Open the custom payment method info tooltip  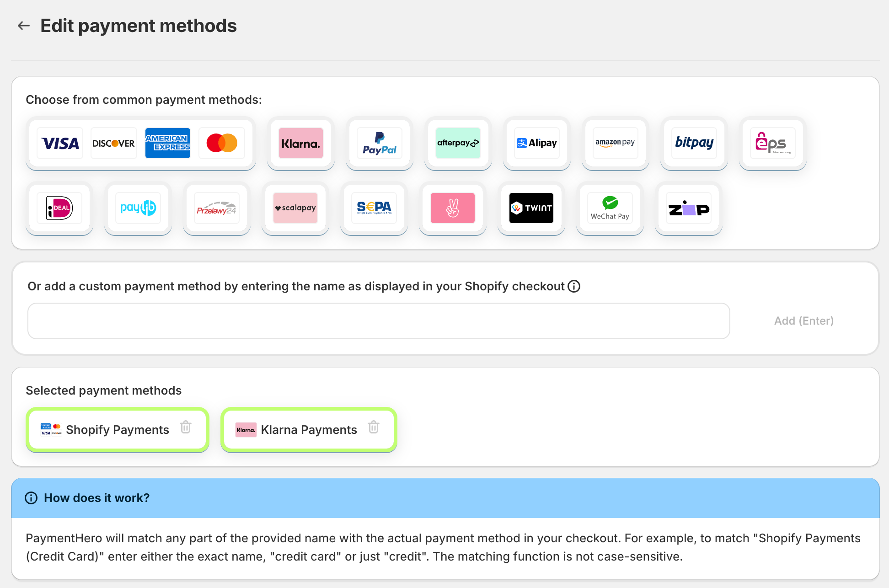coord(574,286)
